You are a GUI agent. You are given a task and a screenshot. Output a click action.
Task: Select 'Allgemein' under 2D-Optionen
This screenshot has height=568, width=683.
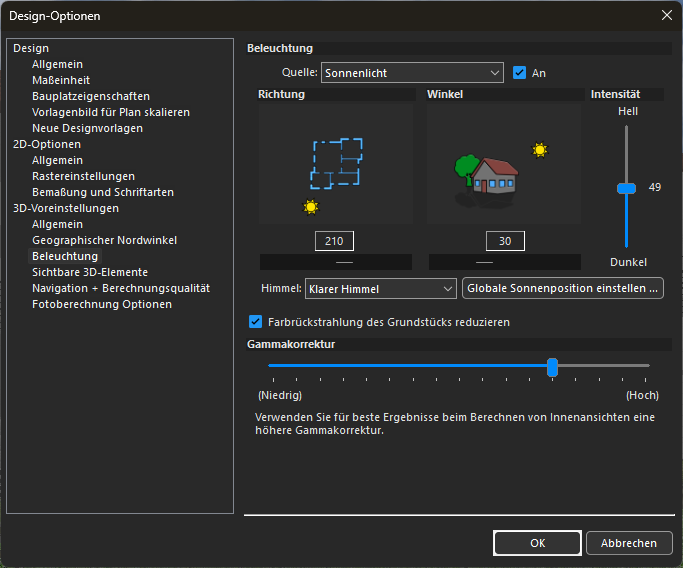point(57,160)
